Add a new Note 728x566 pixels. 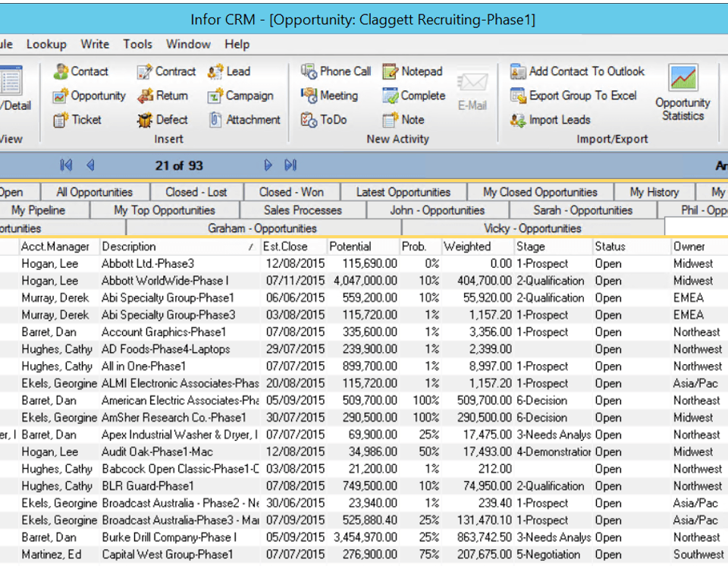click(x=403, y=120)
